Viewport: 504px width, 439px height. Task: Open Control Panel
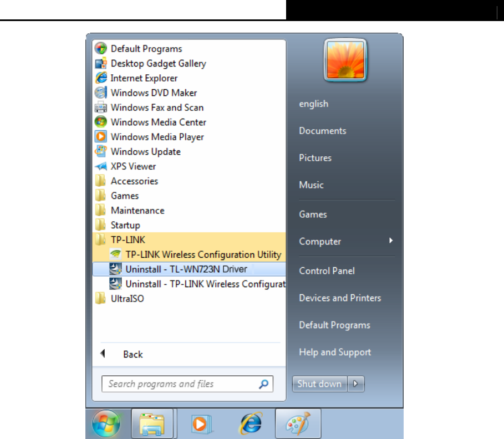pyautogui.click(x=327, y=271)
